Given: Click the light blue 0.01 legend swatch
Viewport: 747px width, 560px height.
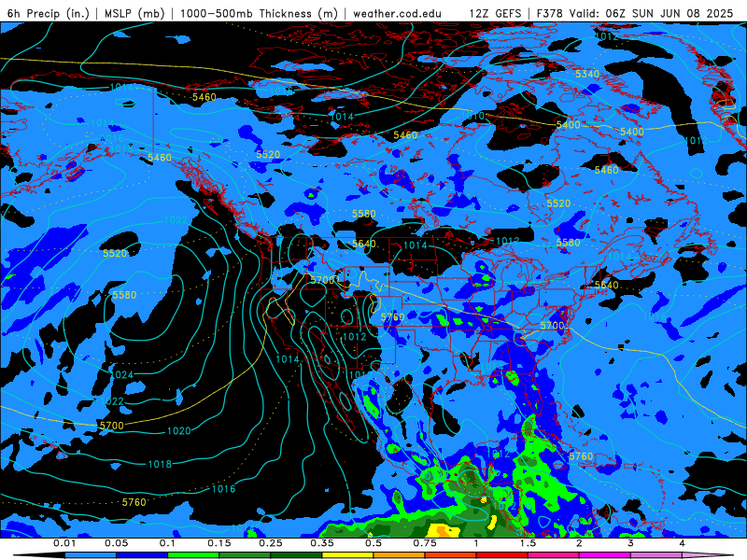Looking at the screenshot, I should [x=91, y=555].
